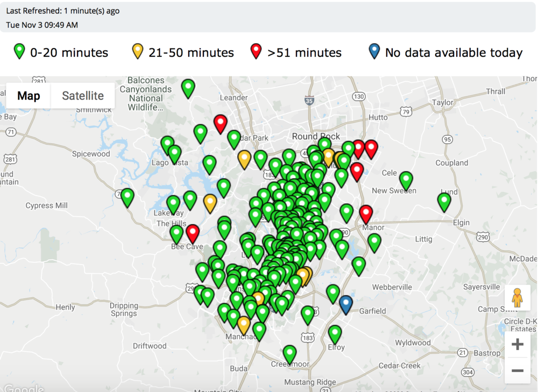
Task: Select the Map view tab
Action: pos(29,96)
